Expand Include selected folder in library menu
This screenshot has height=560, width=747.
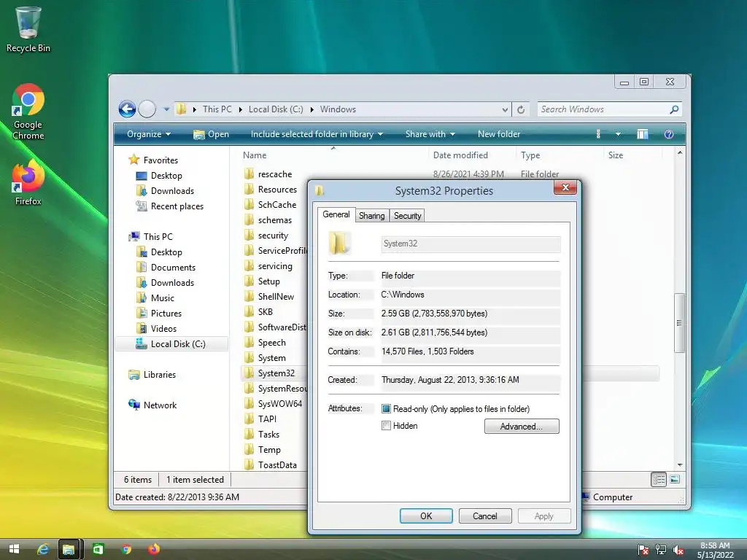tap(317, 134)
